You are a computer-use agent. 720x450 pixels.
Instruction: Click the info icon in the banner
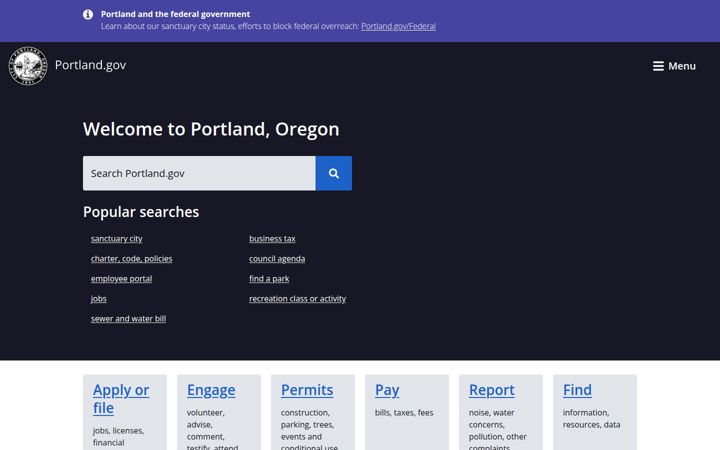point(88,14)
